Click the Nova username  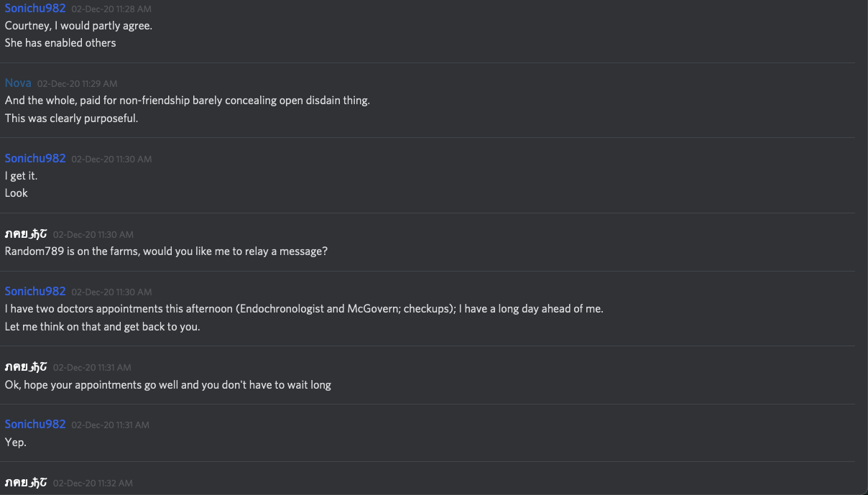(x=18, y=83)
